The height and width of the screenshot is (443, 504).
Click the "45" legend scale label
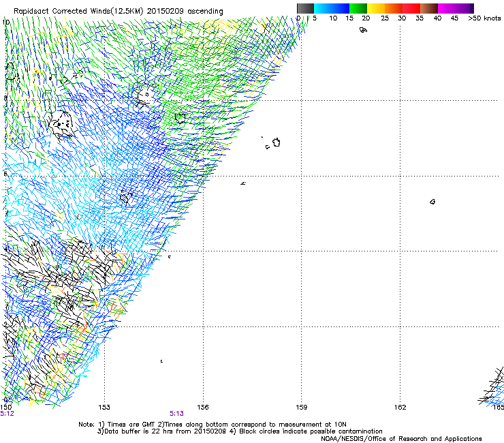[x=454, y=18]
